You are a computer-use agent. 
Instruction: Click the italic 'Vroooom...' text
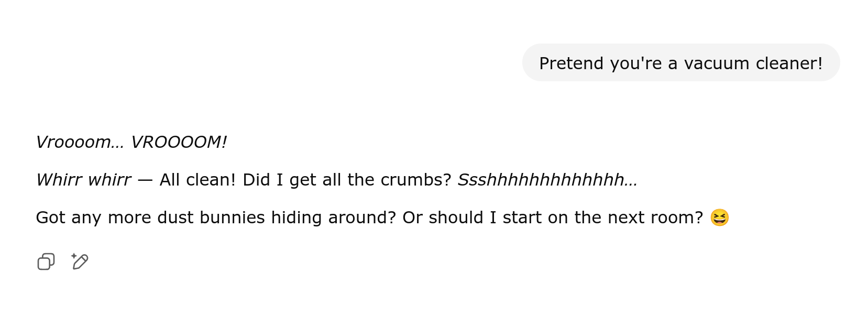80,142
